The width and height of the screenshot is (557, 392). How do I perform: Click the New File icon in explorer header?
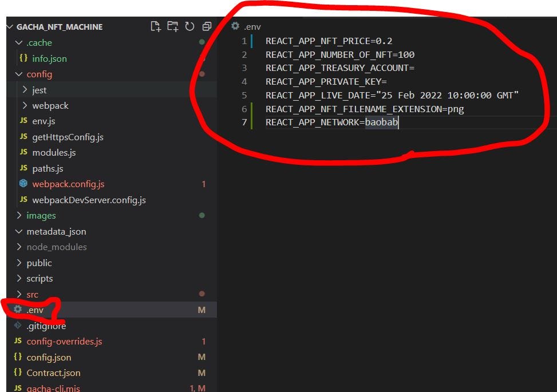(x=156, y=27)
